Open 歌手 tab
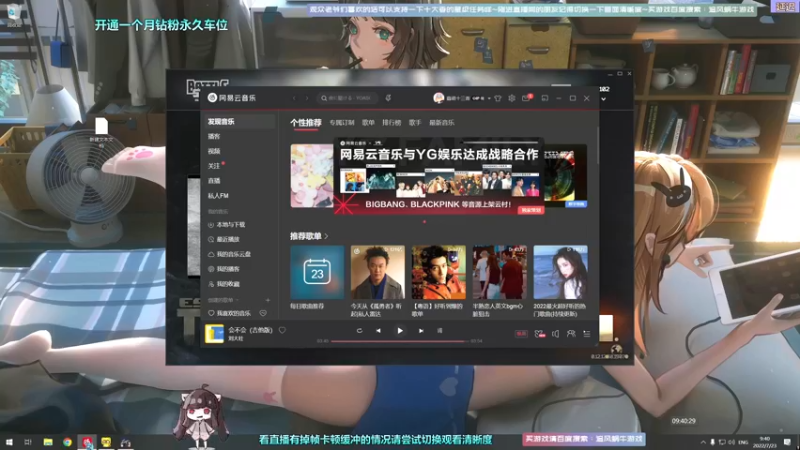800x450 pixels. 415,122
